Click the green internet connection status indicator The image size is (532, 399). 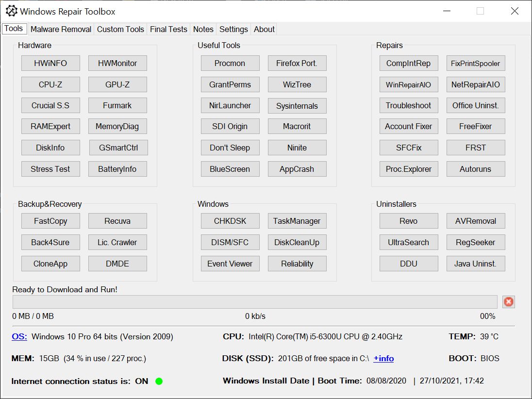[x=158, y=382]
